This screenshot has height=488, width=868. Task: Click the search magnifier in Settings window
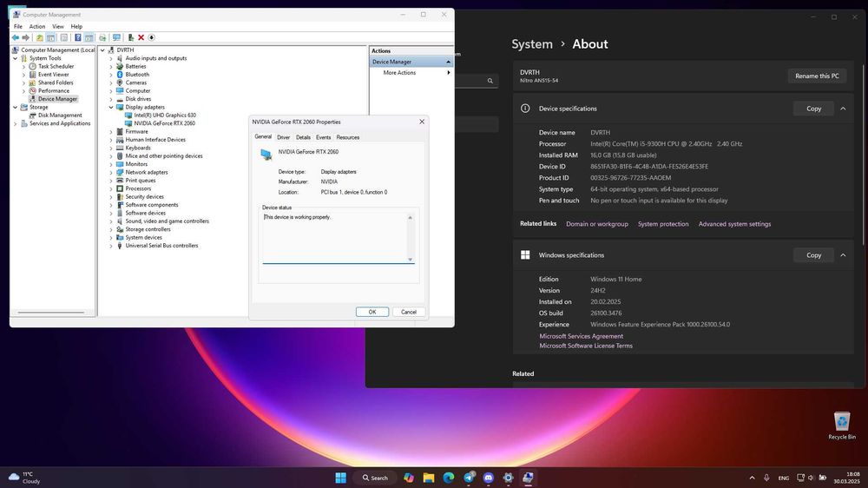coord(490,81)
